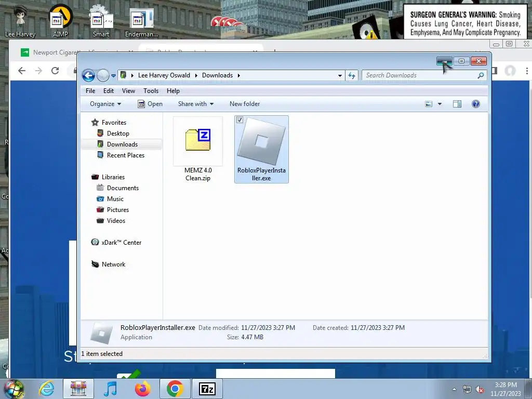Toggle the preview pane icon

[457, 104]
